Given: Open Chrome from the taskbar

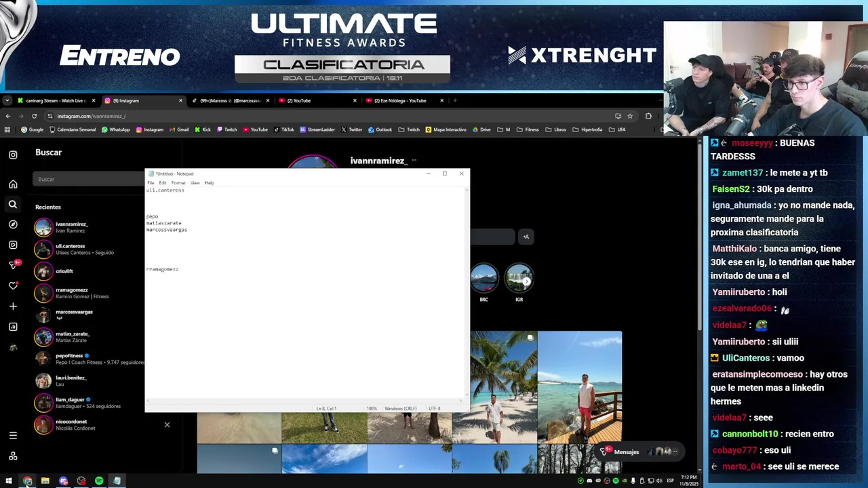Looking at the screenshot, I should tap(27, 481).
